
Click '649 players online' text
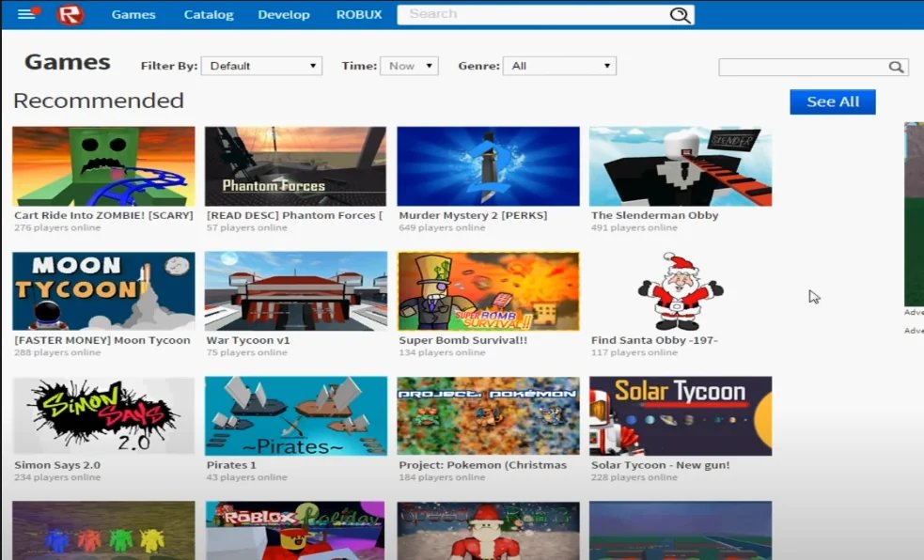442,228
